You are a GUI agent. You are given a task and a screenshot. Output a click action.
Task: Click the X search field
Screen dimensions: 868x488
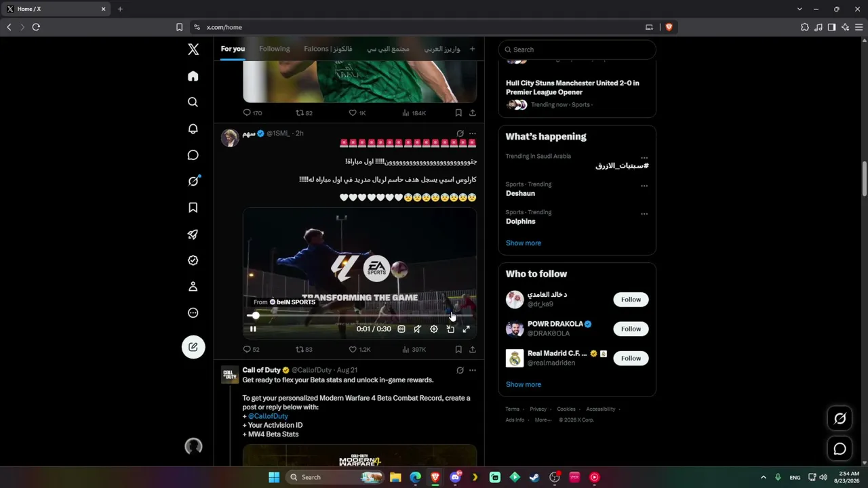click(577, 49)
